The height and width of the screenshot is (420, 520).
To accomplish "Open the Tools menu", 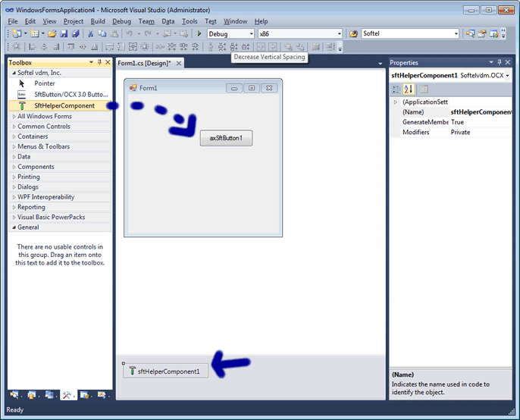I will 190,21.
